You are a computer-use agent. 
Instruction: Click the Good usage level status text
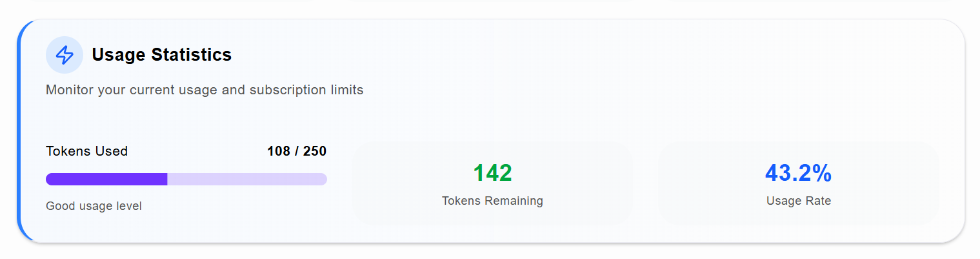pos(94,206)
